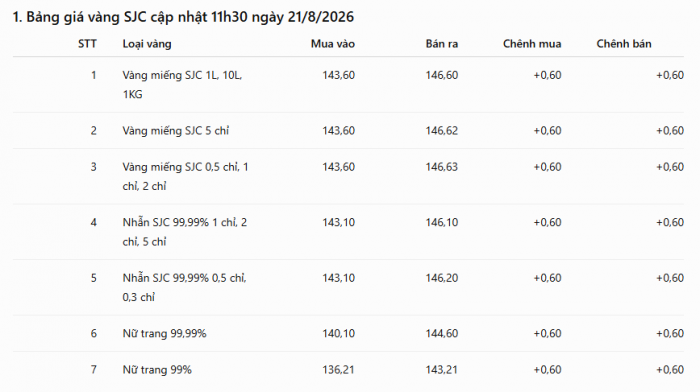Select the 136,21 buying price cell
The height and width of the screenshot is (392, 700).
pyautogui.click(x=338, y=370)
